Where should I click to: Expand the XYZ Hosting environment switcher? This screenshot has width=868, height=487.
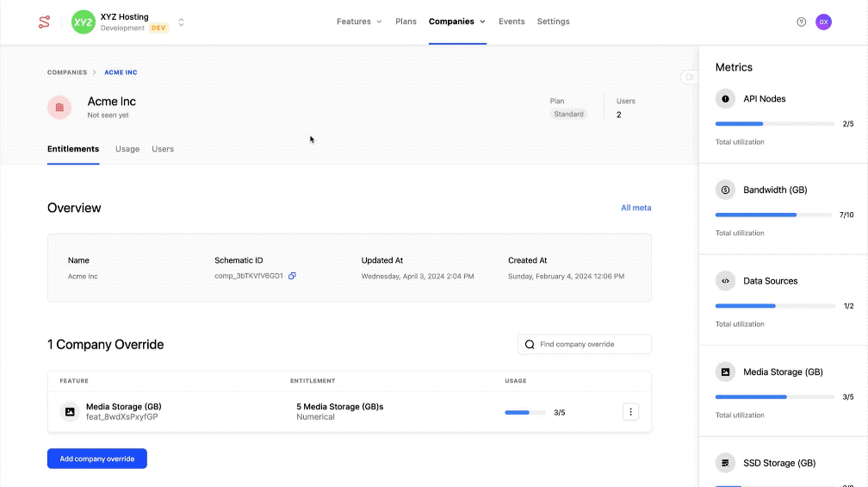[181, 22]
